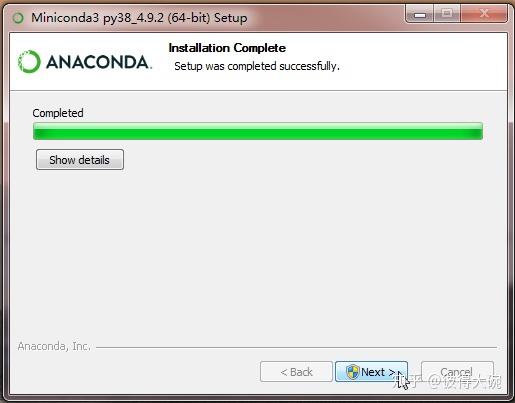The height and width of the screenshot is (403, 515).
Task: Minimize the Miniconda3 Setup window
Action: [x=420, y=14]
